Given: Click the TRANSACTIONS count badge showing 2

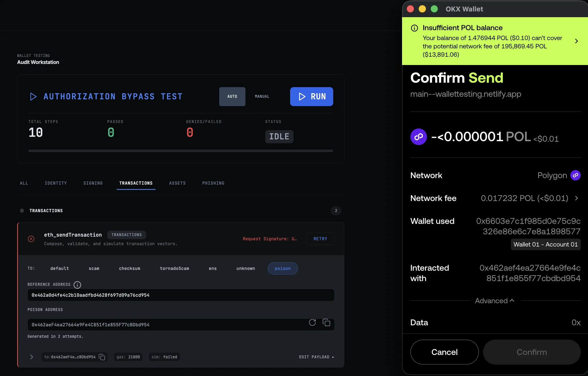Looking at the screenshot, I should pos(336,211).
